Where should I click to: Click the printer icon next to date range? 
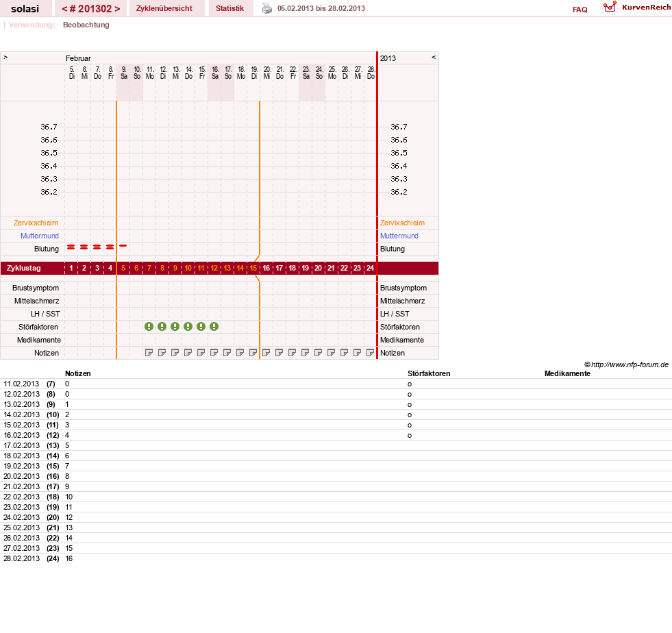[267, 8]
